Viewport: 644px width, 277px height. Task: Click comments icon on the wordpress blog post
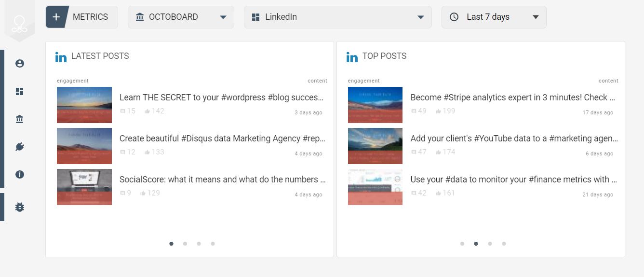(x=122, y=111)
